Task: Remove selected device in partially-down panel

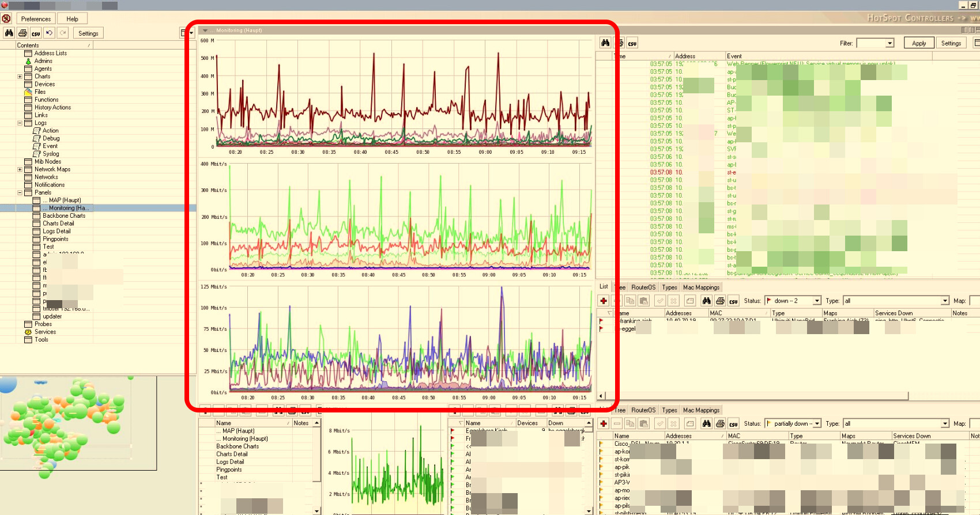Action: pos(617,423)
